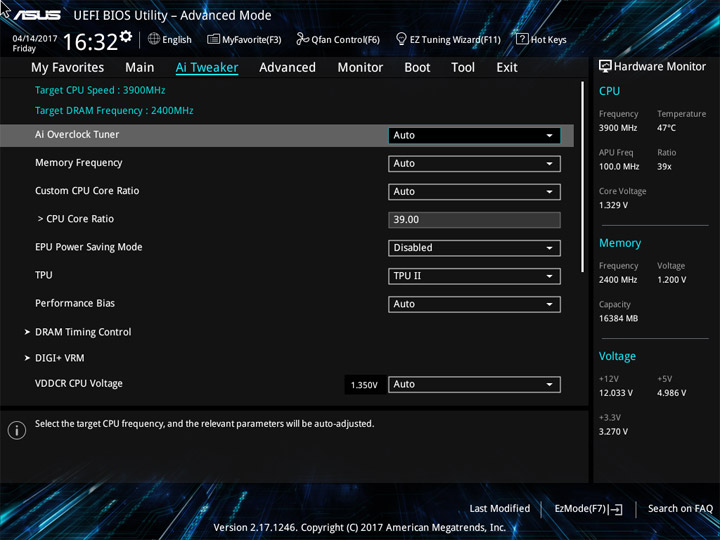
Task: Open the My Favorites tab
Action: (x=68, y=68)
